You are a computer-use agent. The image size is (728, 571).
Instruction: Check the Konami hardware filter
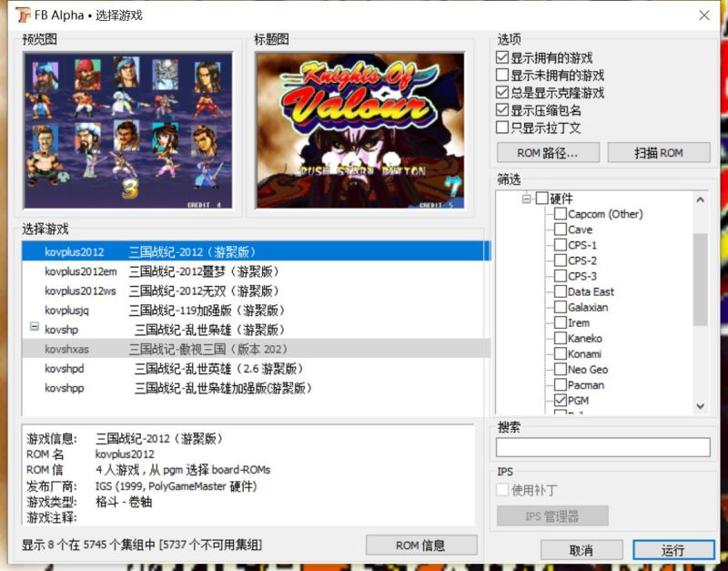click(x=561, y=354)
